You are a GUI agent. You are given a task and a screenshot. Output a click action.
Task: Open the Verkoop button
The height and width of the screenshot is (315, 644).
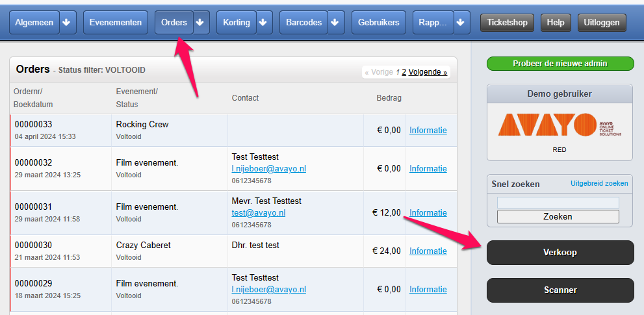tap(560, 253)
